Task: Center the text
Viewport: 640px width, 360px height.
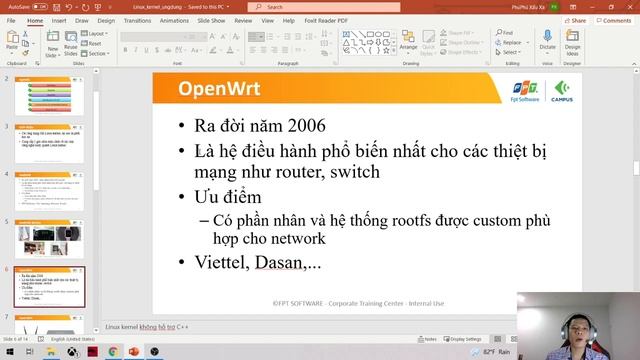Action: coord(263,50)
